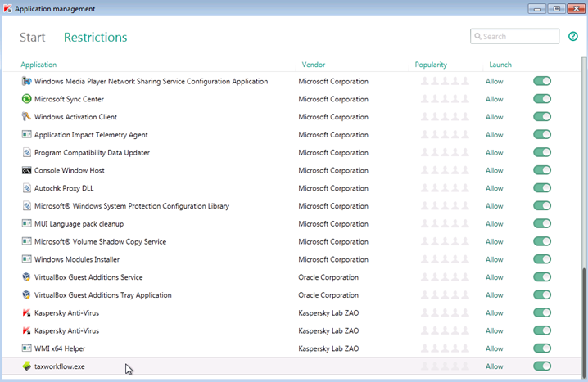Select the Restrictions tab

[x=95, y=37]
